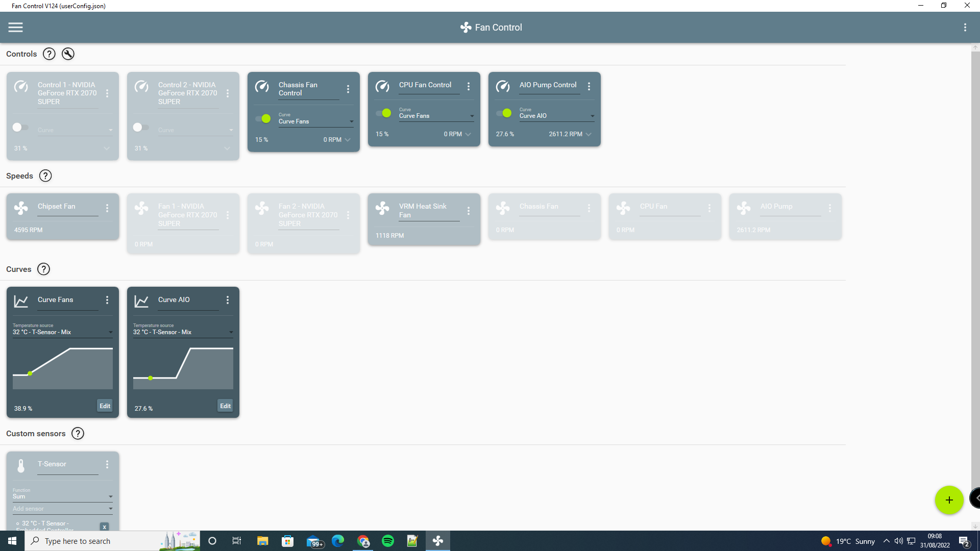This screenshot has width=980, height=551.
Task: Open the hamburger navigation menu
Action: (15, 28)
